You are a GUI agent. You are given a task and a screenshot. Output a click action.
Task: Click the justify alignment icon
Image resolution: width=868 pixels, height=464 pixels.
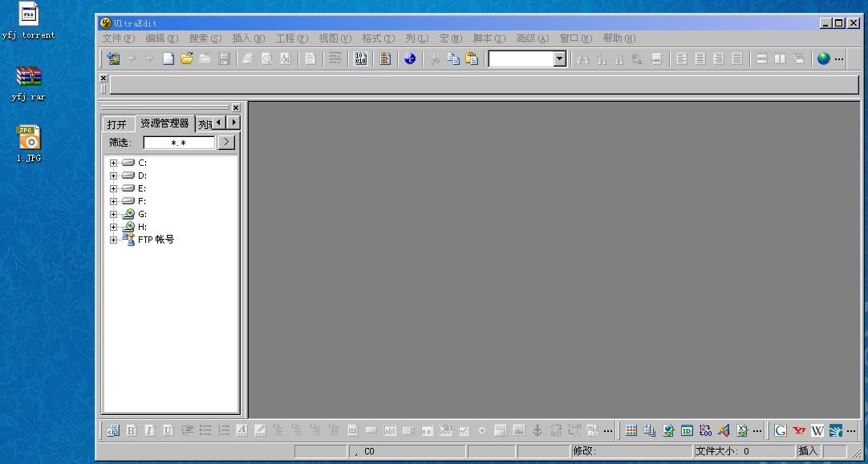[736, 58]
